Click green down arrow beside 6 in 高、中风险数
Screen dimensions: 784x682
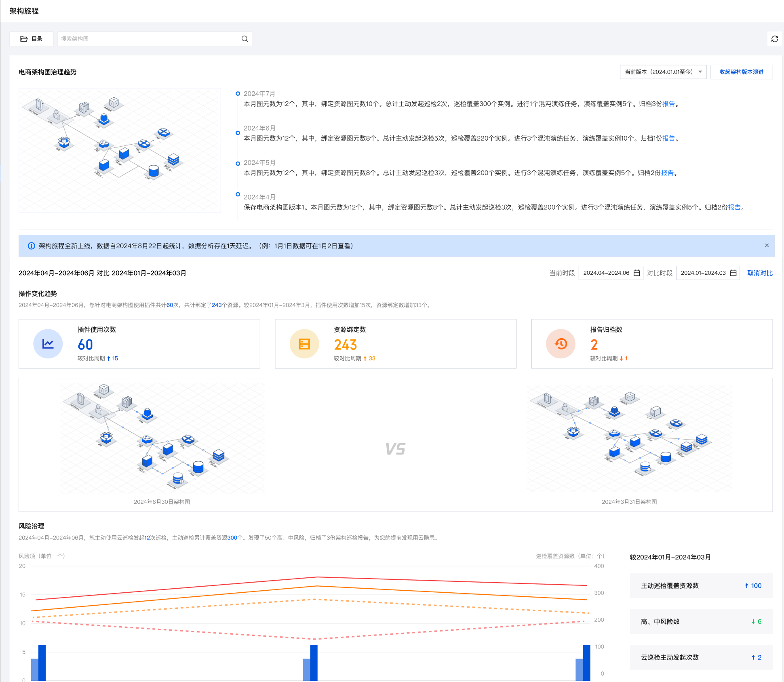pos(753,621)
